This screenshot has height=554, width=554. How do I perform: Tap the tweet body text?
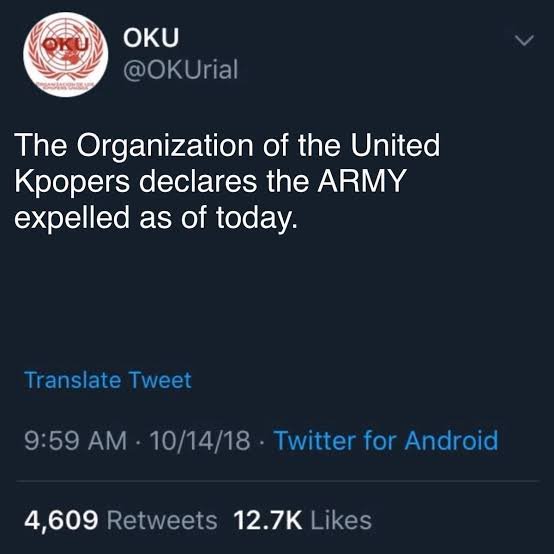click(x=228, y=181)
